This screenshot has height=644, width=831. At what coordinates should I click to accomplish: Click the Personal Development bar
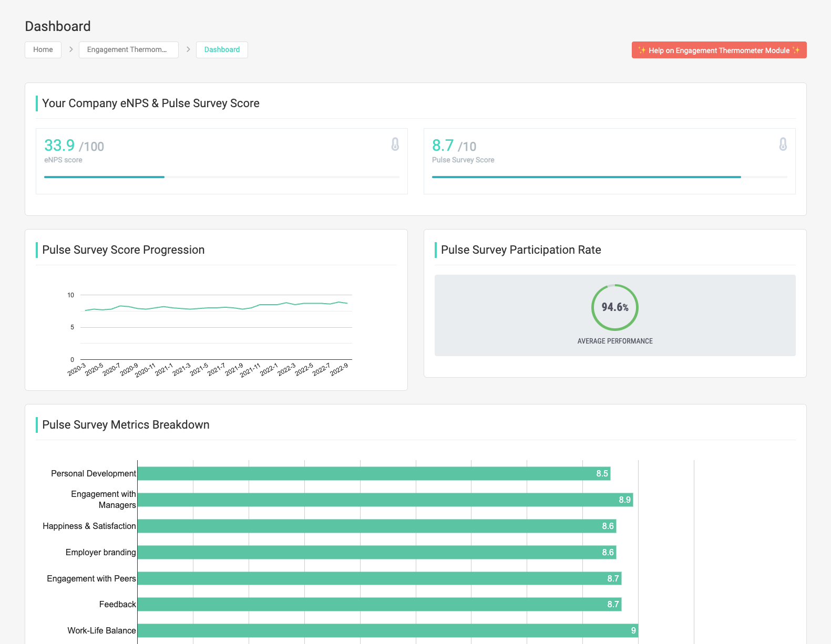(374, 473)
